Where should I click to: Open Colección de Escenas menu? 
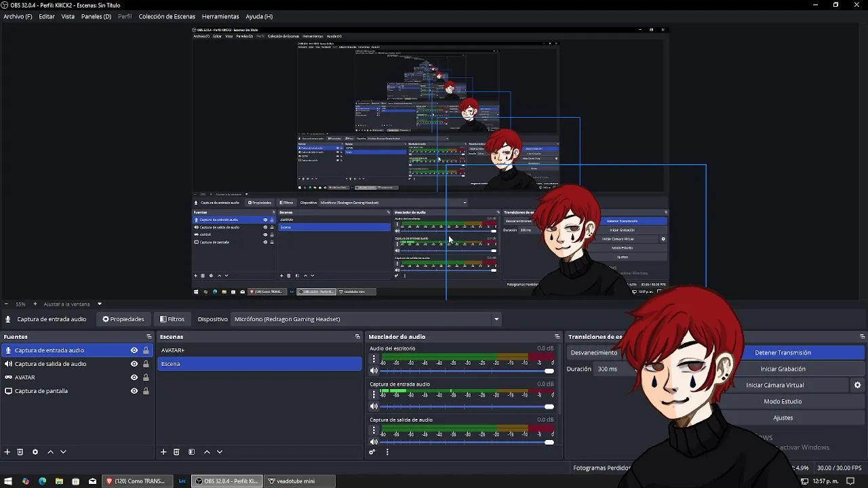point(167,16)
